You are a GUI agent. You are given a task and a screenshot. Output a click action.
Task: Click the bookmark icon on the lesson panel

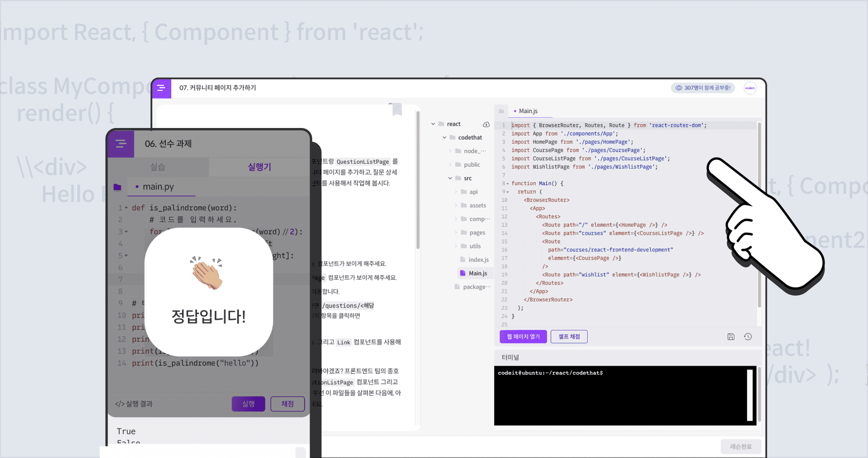click(x=397, y=110)
